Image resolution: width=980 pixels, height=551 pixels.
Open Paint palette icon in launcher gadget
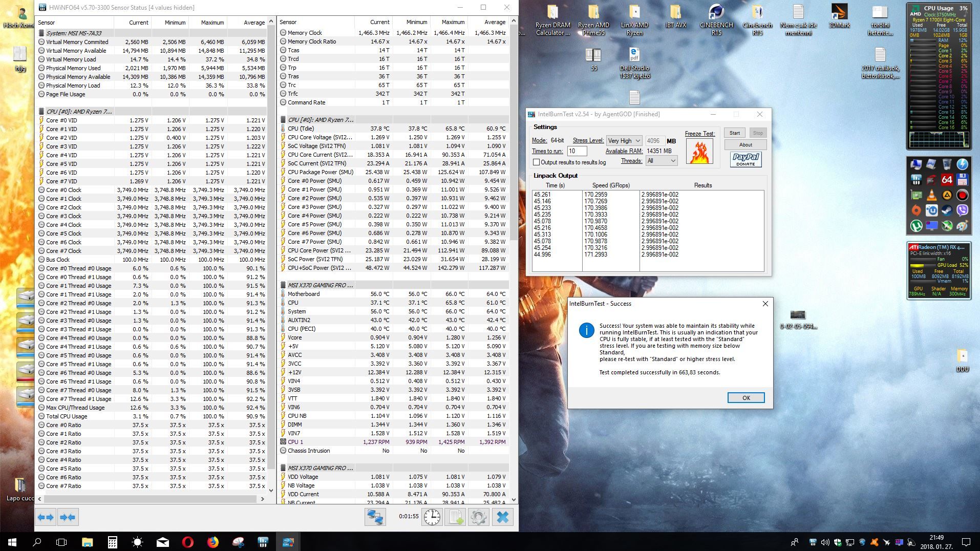(x=963, y=226)
